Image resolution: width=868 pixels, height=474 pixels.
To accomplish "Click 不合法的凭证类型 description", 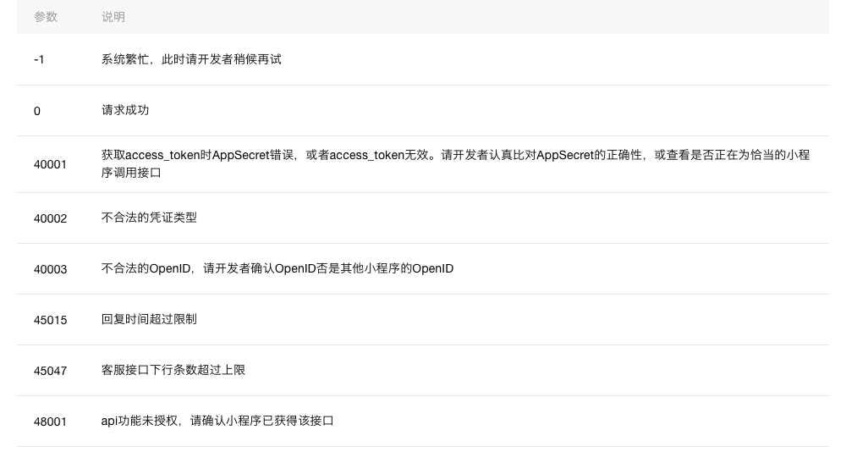I will [149, 218].
